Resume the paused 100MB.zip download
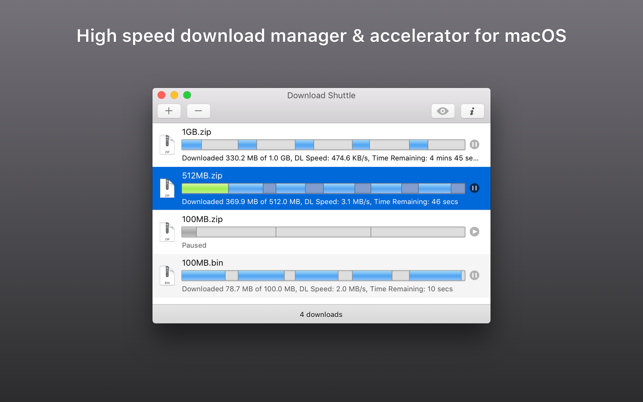This screenshot has width=643, height=402. 474,232
